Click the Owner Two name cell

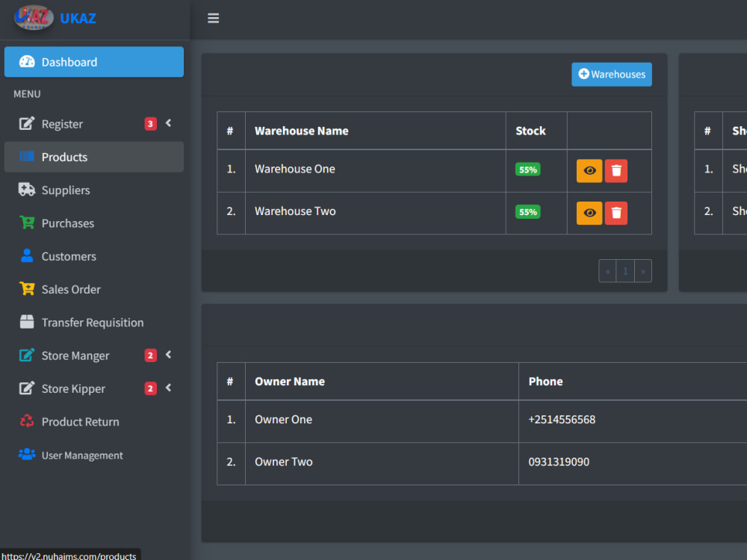pos(382,464)
